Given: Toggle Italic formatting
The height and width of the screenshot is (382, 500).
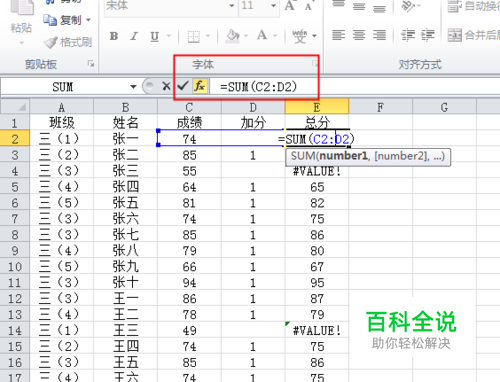Looking at the screenshot, I should point(134,36).
